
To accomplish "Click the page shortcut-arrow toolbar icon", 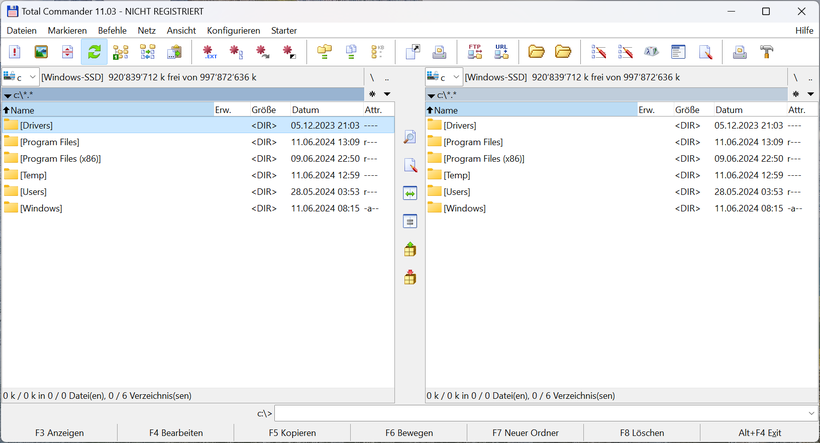I will tap(413, 52).
